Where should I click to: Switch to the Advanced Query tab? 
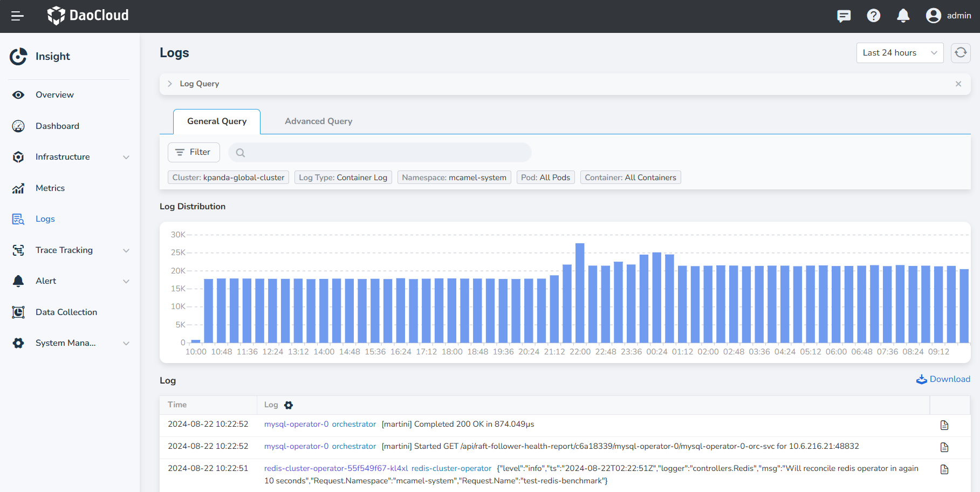coord(318,121)
